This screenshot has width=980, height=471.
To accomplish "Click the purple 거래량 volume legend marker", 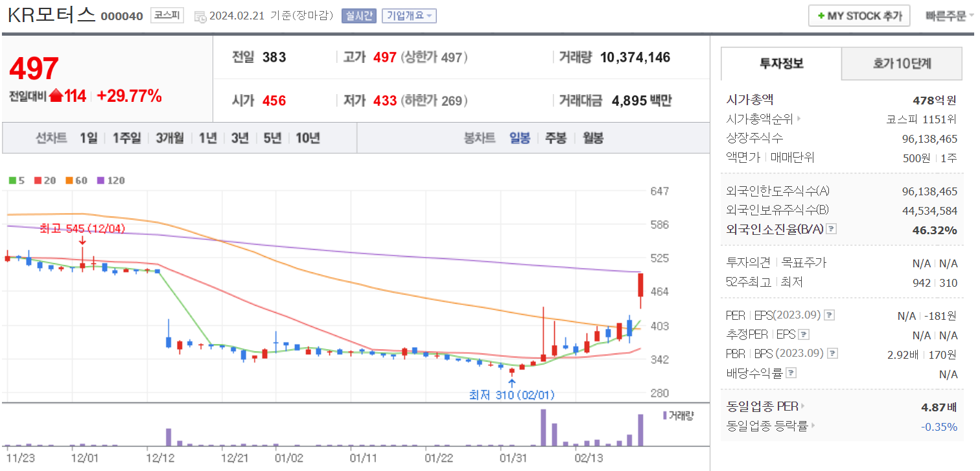I will pos(664,415).
